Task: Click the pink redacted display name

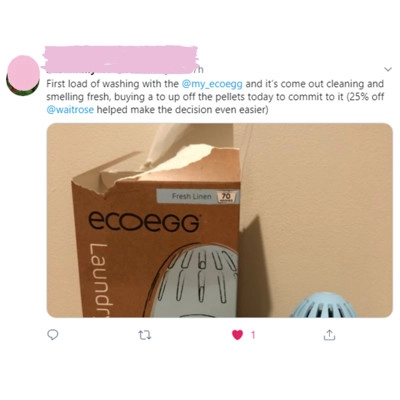Action: [121, 59]
